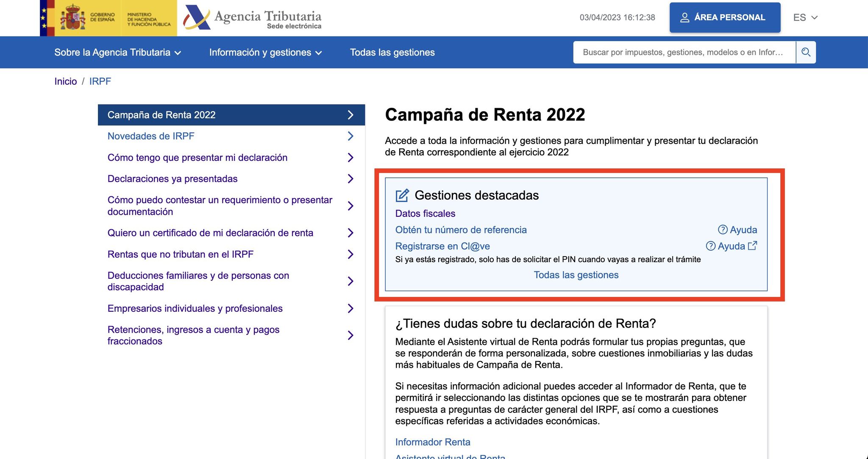Click arrow beside Declaraciones ya presentadas

coord(350,179)
